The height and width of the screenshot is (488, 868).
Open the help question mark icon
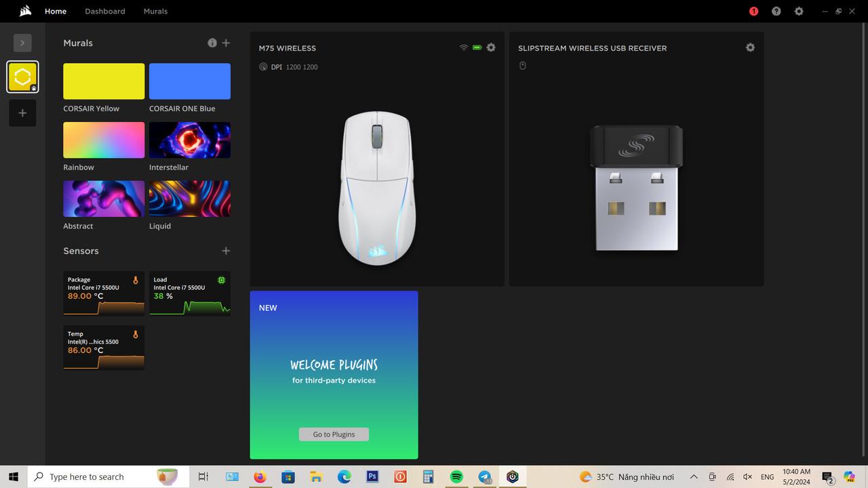pos(776,12)
